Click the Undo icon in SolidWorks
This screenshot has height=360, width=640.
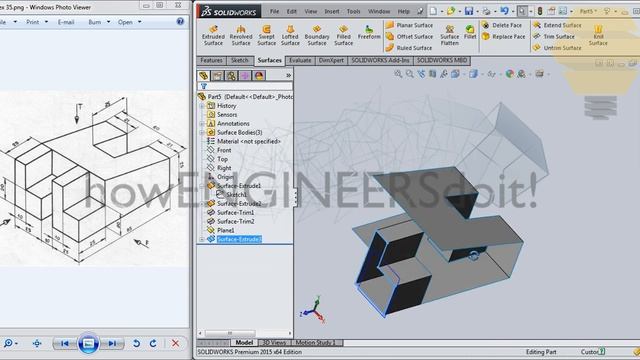point(504,11)
